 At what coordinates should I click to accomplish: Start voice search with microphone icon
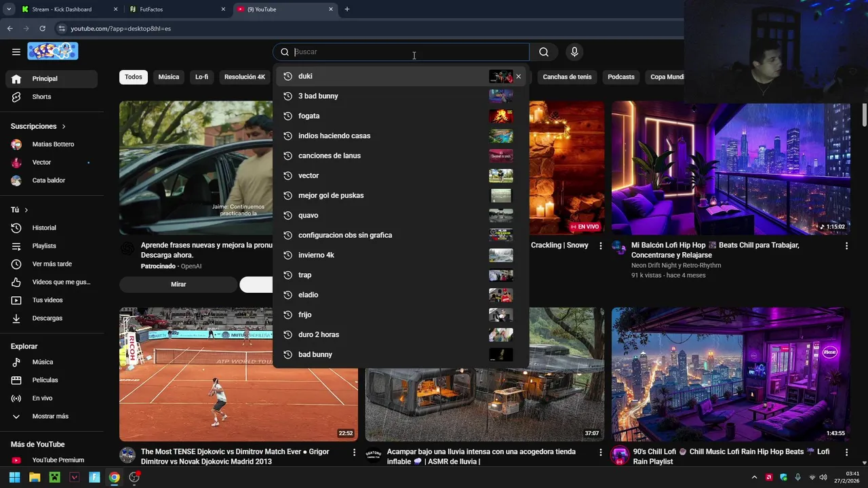click(574, 52)
